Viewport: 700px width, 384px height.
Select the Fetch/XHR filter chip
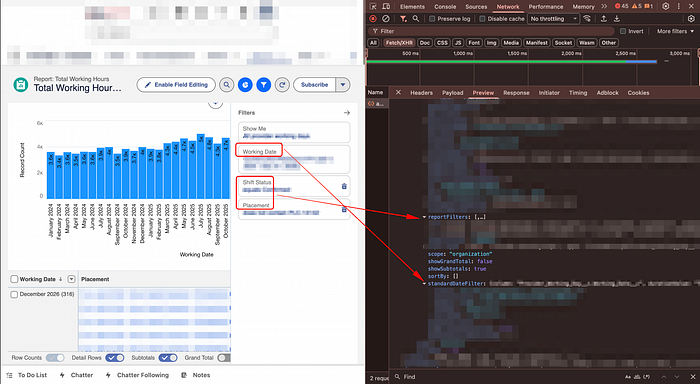coord(399,43)
